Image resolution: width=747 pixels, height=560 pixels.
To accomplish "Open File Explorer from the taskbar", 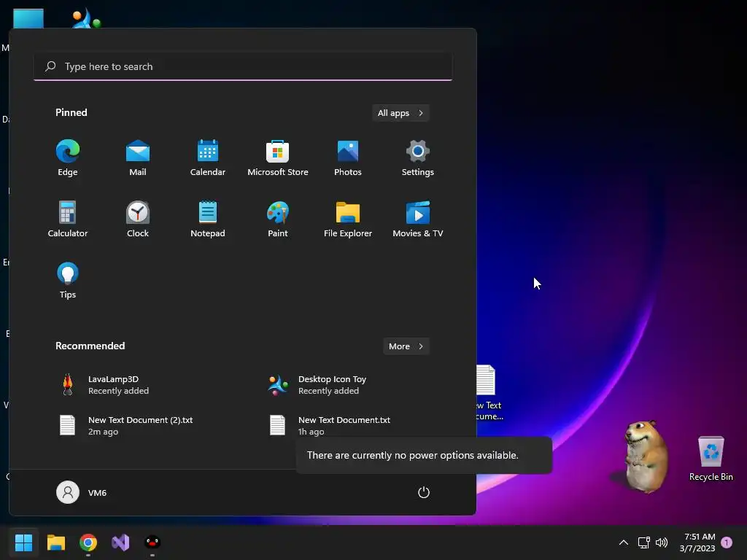I will pyautogui.click(x=55, y=542).
